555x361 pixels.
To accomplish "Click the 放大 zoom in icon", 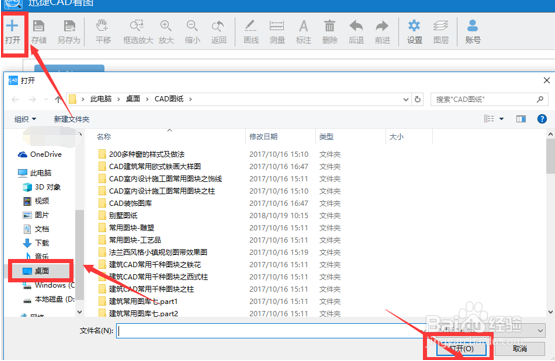I will coord(166,32).
